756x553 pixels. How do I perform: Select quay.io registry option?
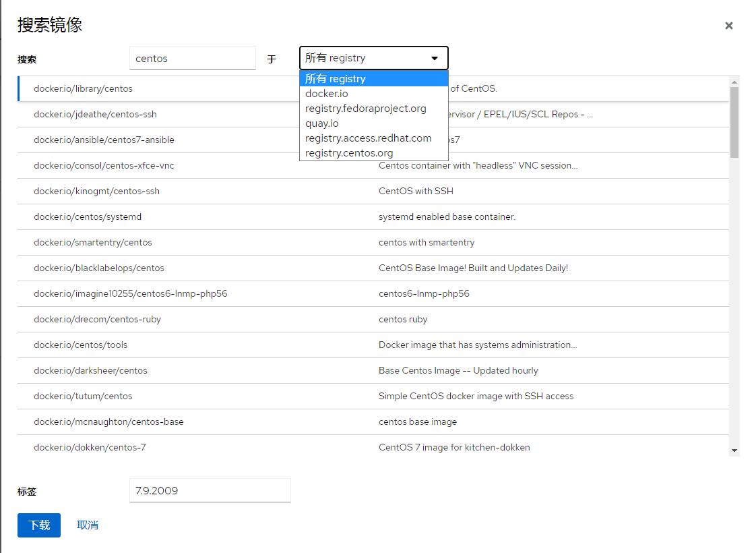tap(374, 123)
